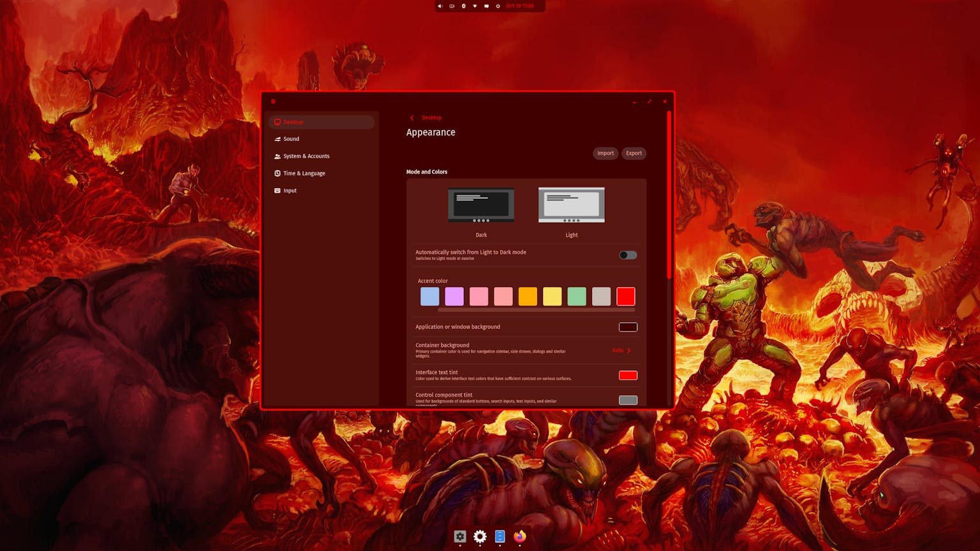Open the Sound settings page
Screen dimensions: 980x551
291,139
